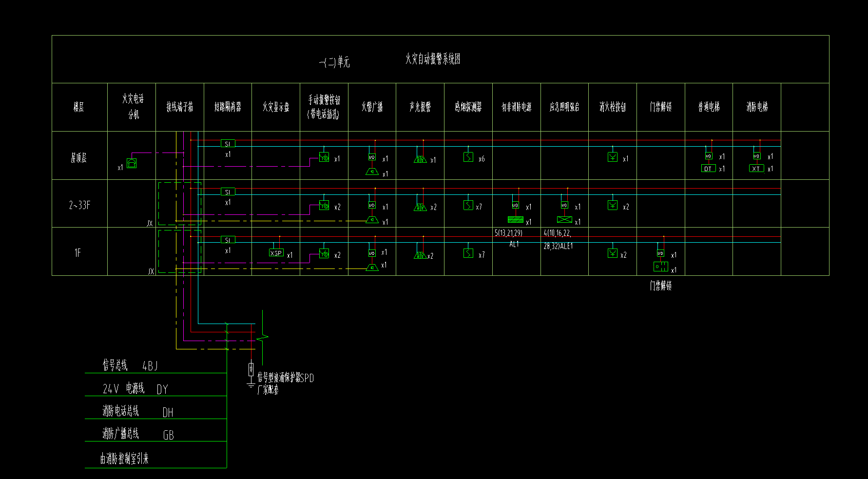Select the door lock symbol in 1F row

tap(661, 267)
